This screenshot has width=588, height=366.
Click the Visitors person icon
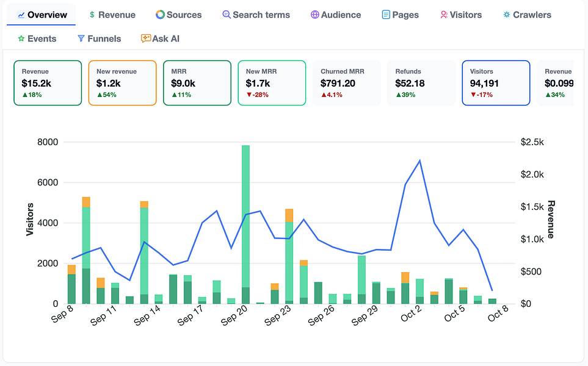tap(444, 15)
